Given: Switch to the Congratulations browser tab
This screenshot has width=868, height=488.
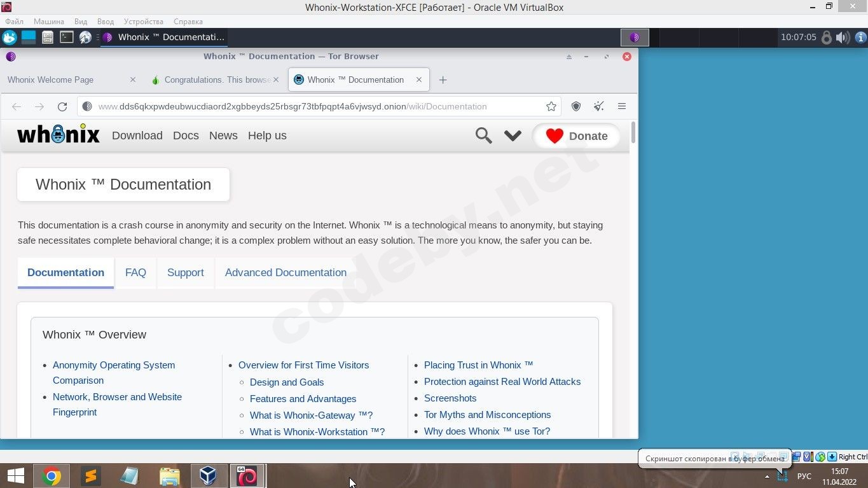Looking at the screenshot, I should (x=216, y=80).
